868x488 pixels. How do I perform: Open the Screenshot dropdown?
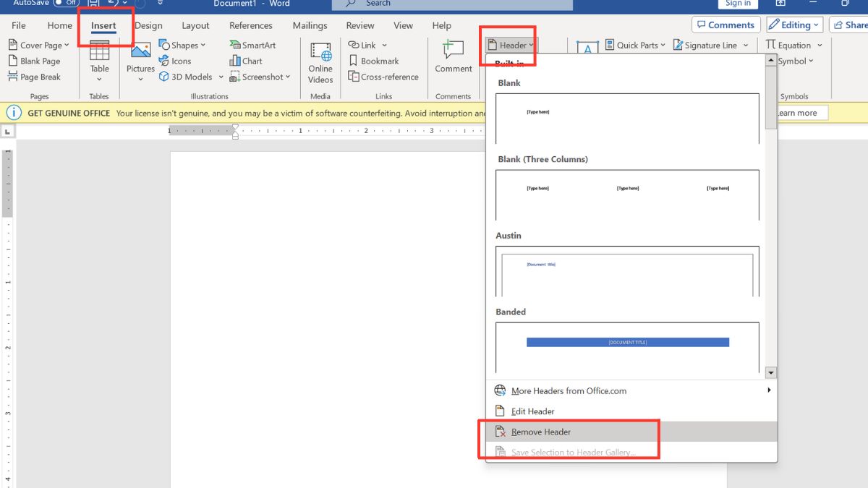(x=260, y=77)
